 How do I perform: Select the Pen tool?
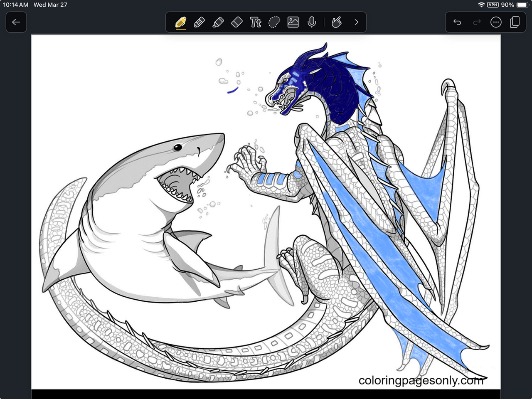(x=181, y=22)
